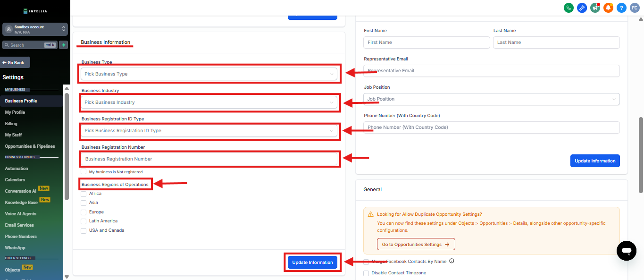Expand the Pick Business Industry dropdown
This screenshot has width=644, height=280.
(x=209, y=102)
